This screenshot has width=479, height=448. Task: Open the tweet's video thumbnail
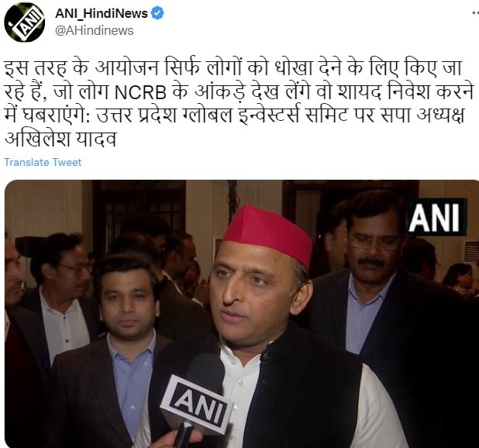pos(242,314)
